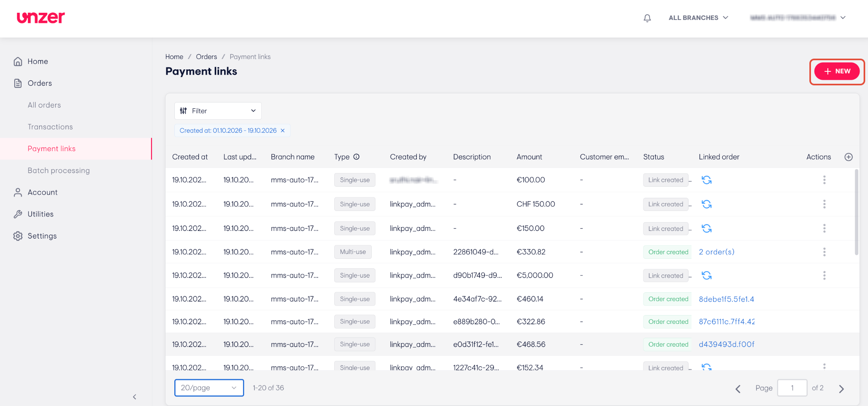Screen dimensions: 868x406
Task: Refresh linked order for €5,000.00 row
Action: (706, 276)
